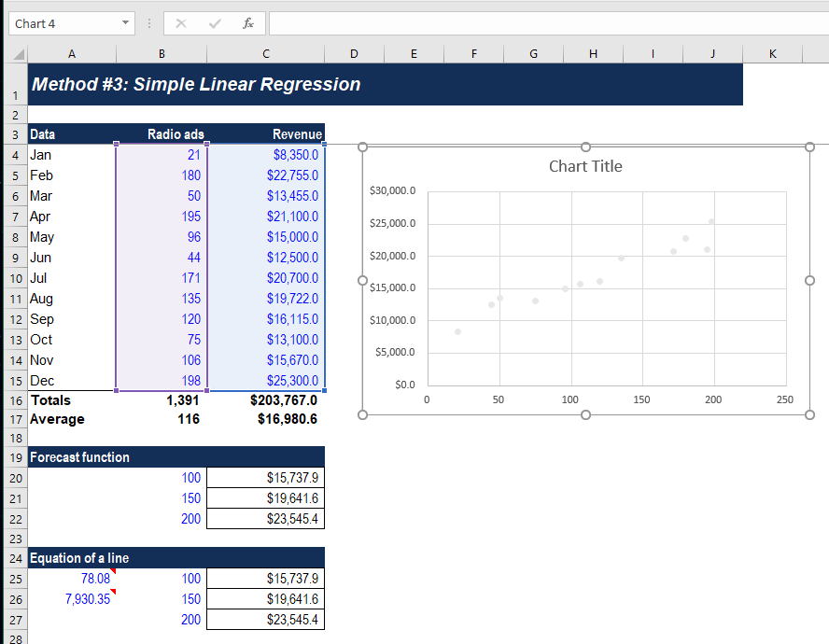Click the Cancel (X) formula bar icon

pyautogui.click(x=181, y=23)
